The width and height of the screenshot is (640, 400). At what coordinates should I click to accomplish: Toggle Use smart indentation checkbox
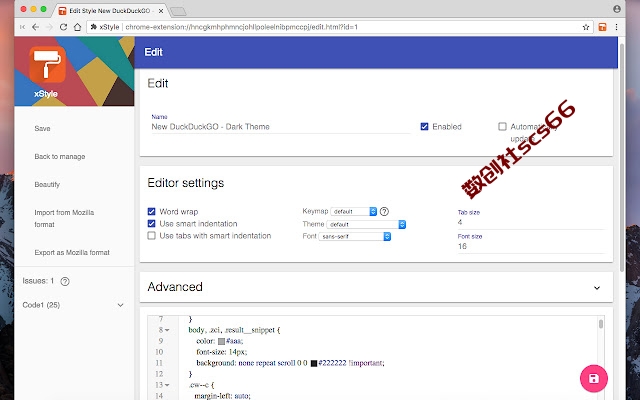pos(151,224)
